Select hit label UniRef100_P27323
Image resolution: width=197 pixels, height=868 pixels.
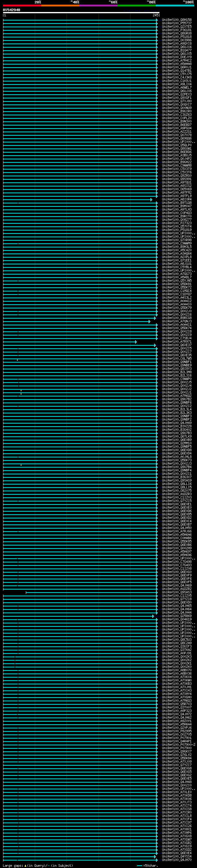(x=177, y=223)
